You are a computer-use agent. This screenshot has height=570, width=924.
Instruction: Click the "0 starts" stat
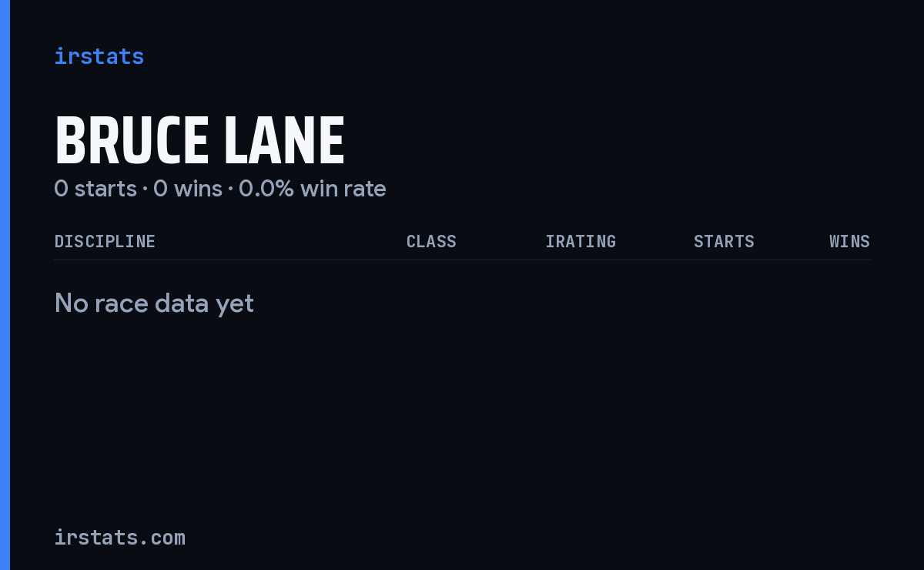95,189
